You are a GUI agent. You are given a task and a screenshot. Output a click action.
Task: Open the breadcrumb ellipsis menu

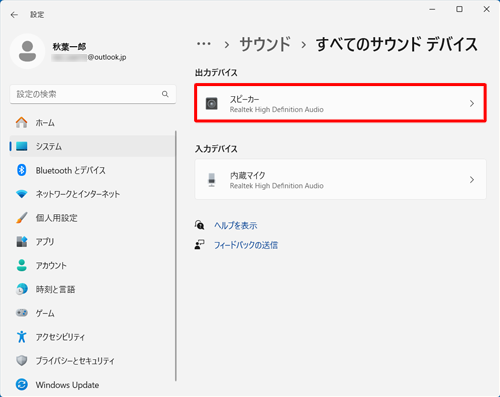click(x=203, y=44)
